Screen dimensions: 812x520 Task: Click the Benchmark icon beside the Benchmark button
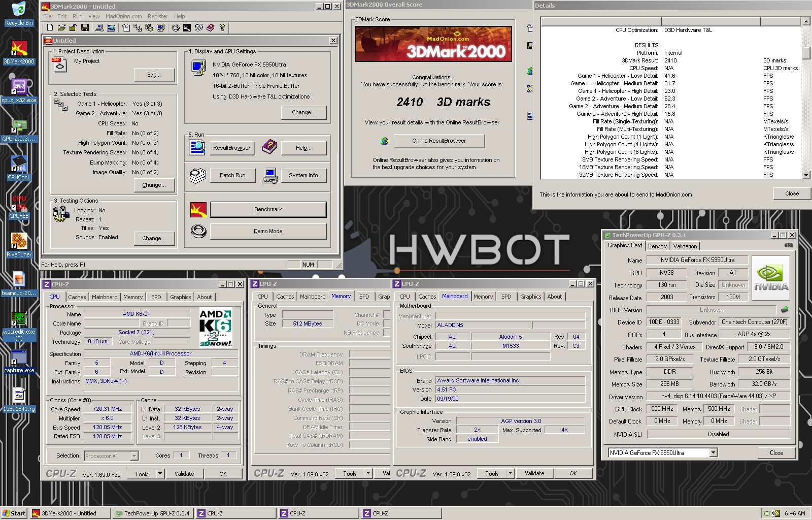coord(198,209)
